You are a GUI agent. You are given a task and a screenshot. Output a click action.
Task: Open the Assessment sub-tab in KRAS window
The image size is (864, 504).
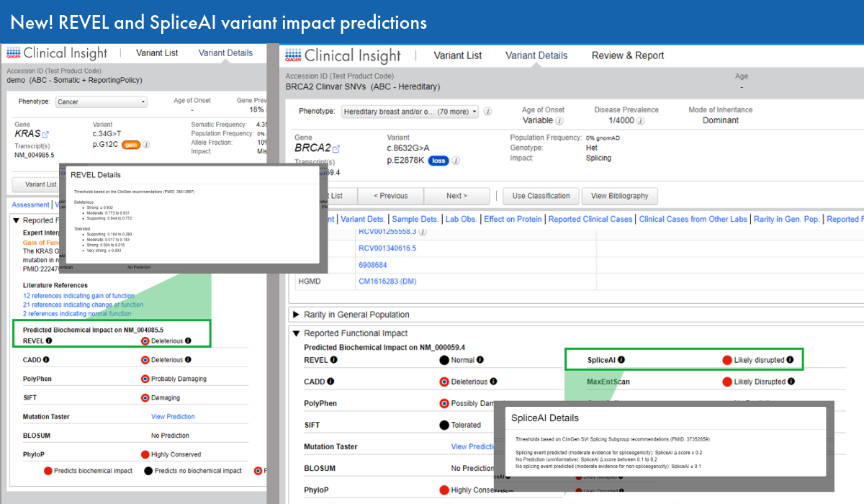[31, 204]
